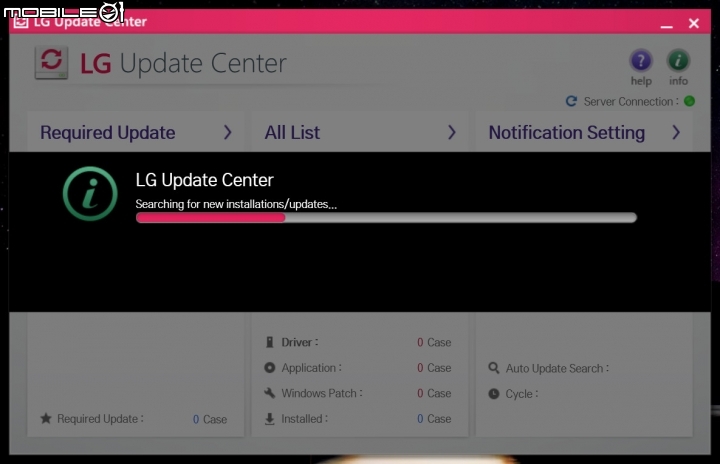
Task: Click the Driver label
Action: (300, 342)
